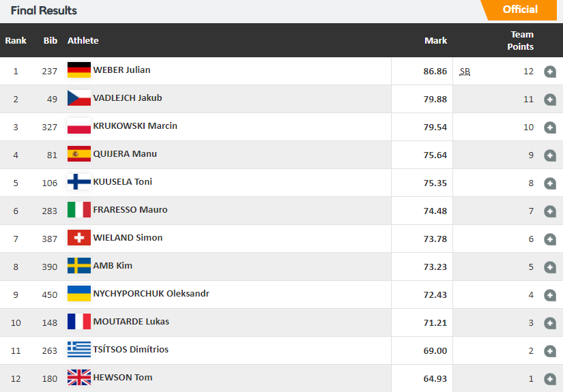Image resolution: width=563 pixels, height=392 pixels.
Task: Open athlete name WEBER Julian
Action: tap(121, 70)
